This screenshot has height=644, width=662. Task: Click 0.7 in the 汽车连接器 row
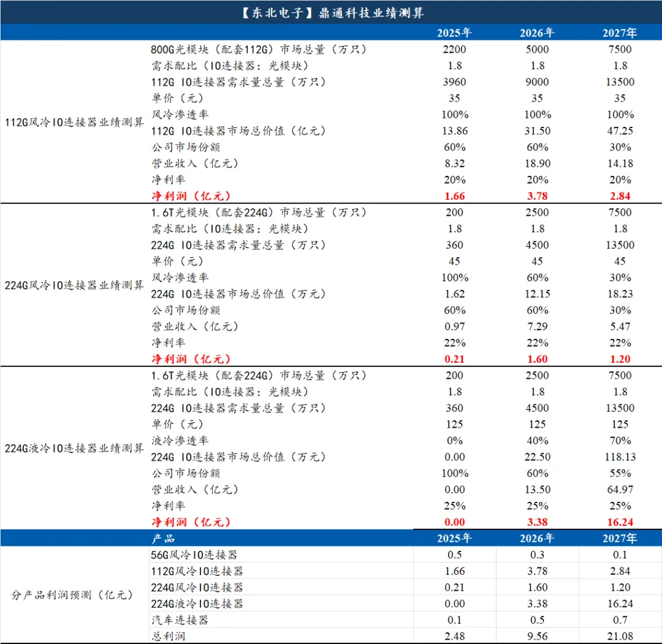click(620, 620)
